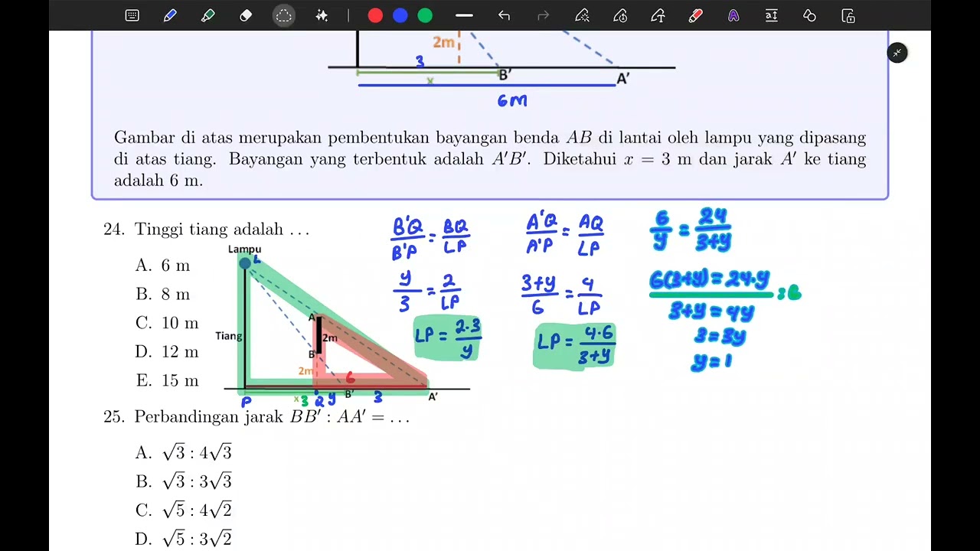This screenshot has height=551, width=980.
Task: Open the shapes tool
Action: point(809,15)
